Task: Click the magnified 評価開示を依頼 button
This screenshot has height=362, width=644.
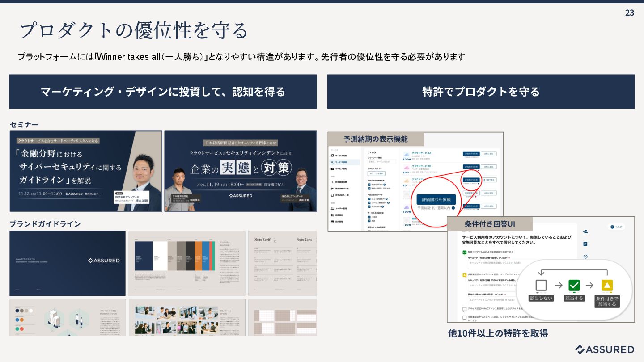Action: (436, 199)
